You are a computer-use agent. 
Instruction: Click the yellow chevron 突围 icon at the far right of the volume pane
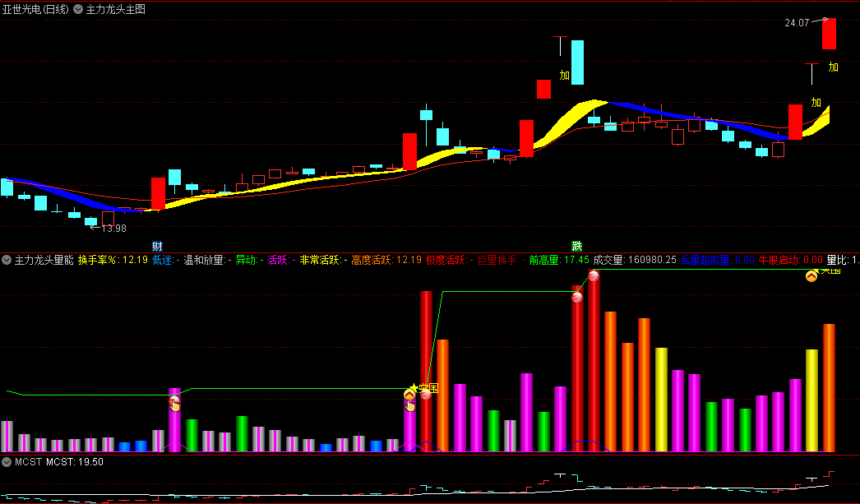[x=811, y=276]
